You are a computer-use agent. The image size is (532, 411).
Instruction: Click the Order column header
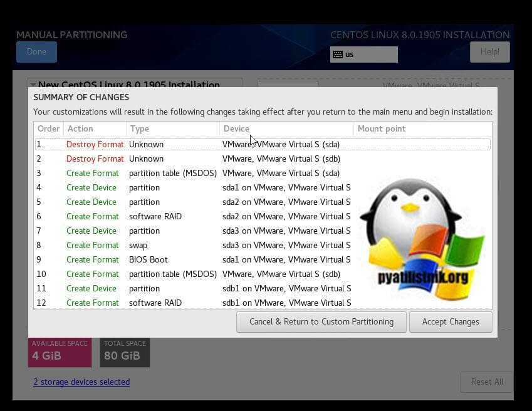48,129
